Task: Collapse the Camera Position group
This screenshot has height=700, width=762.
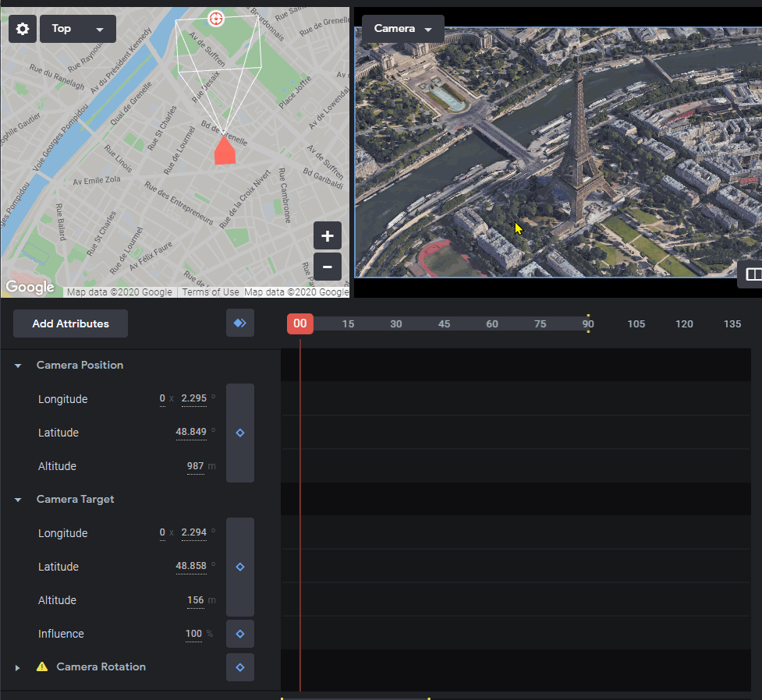Action: [18, 366]
